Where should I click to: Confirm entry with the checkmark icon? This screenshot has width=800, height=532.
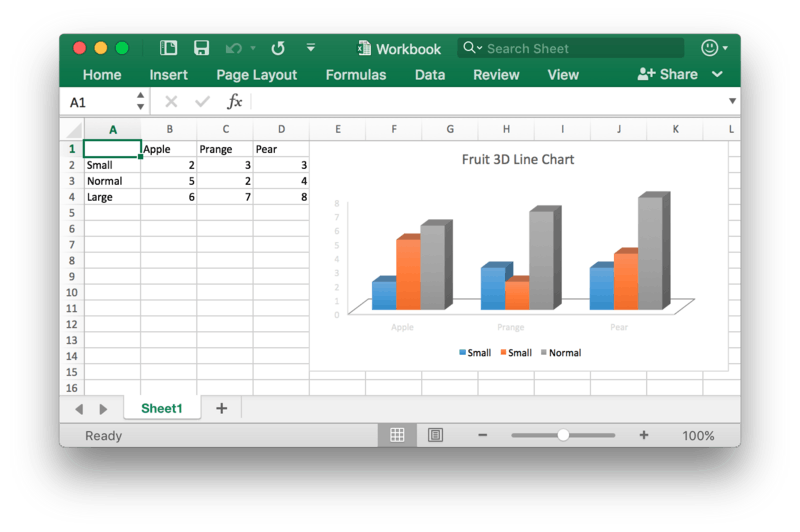(x=203, y=102)
